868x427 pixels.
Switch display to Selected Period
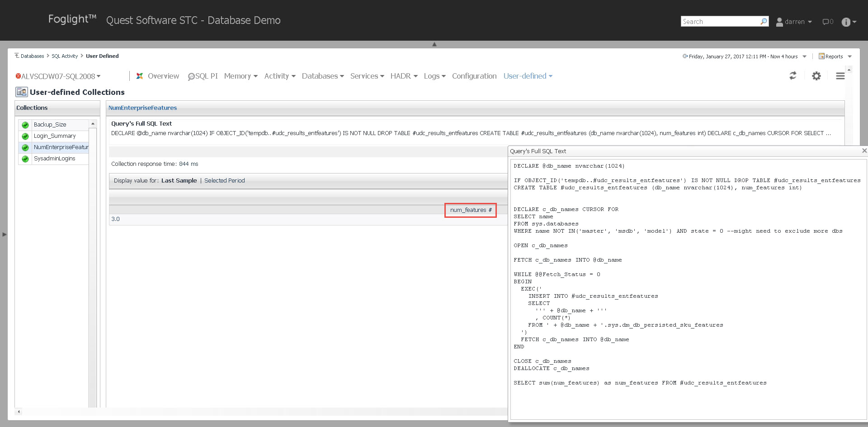224,181
